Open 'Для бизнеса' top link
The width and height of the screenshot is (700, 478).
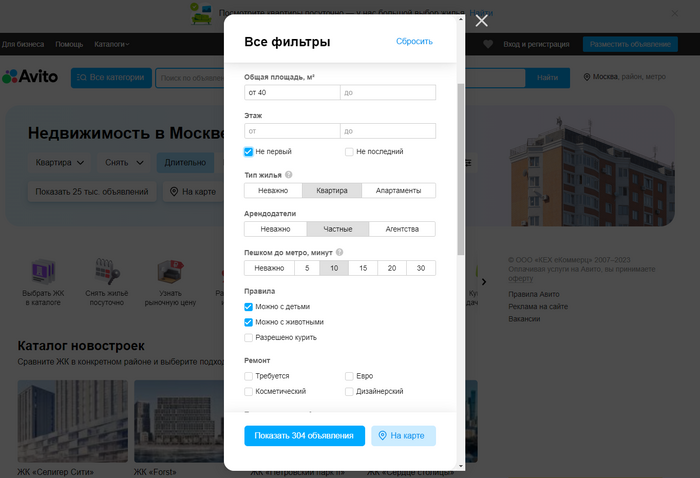click(23, 44)
